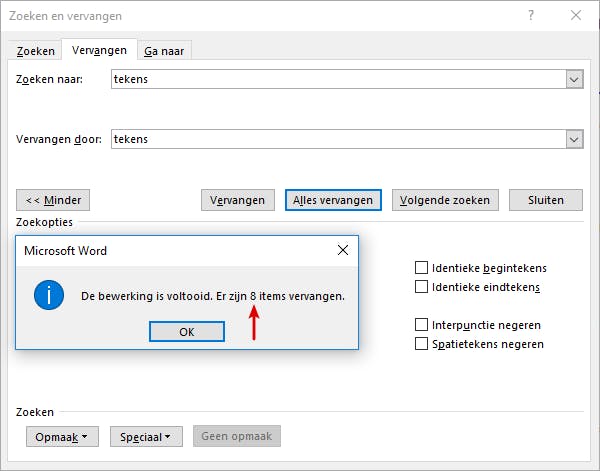Switch to the Zoeken tab
Screen dimensions: 600x471
pos(36,51)
